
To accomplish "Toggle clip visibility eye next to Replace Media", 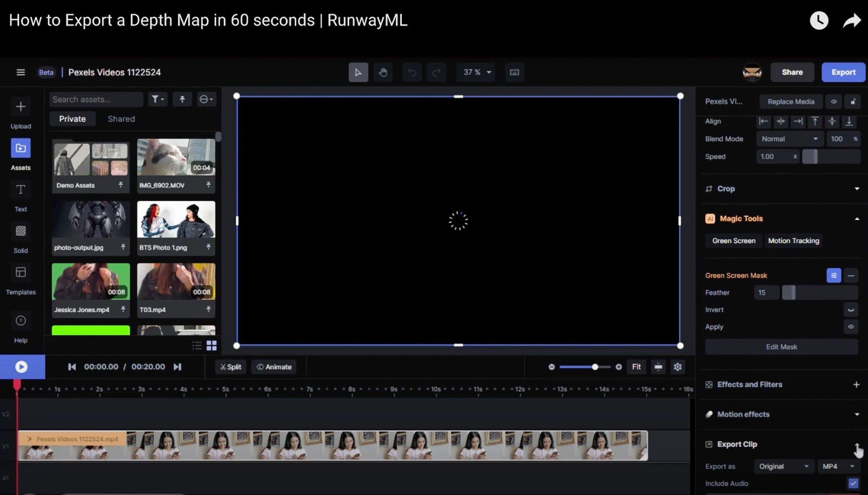I will pyautogui.click(x=834, y=101).
